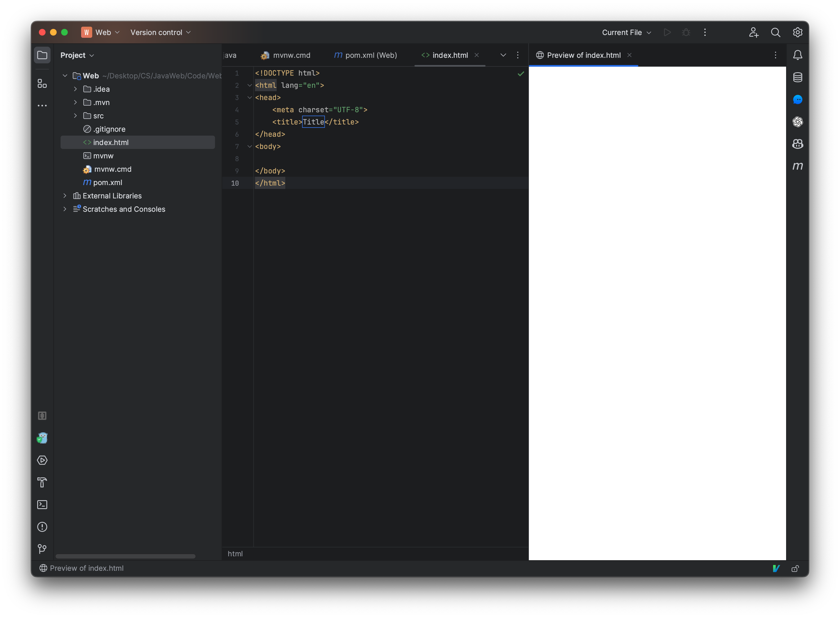Open the Project tool window folder icon
840x618 pixels.
[42, 55]
